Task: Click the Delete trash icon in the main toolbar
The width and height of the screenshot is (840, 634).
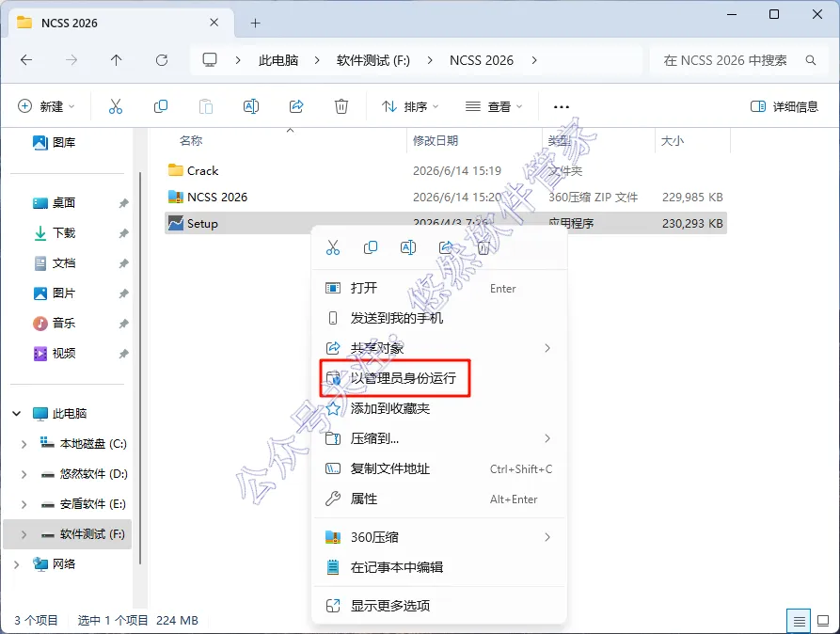Action: point(341,106)
